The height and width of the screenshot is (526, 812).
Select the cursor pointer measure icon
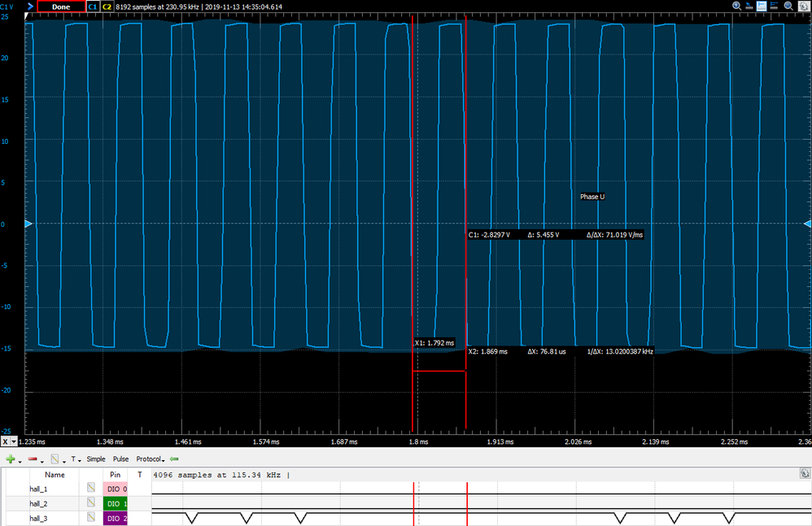pos(749,6)
